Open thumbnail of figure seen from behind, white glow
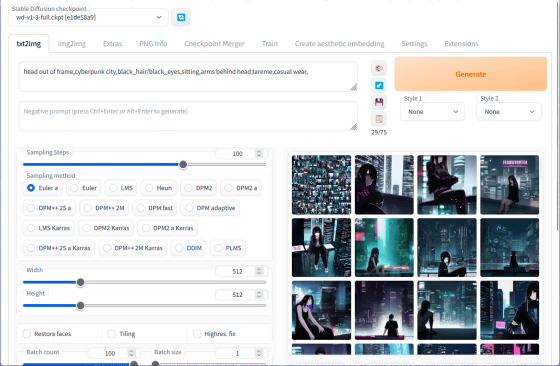Screen dimensions: 560x366 (x=384, y=310)
